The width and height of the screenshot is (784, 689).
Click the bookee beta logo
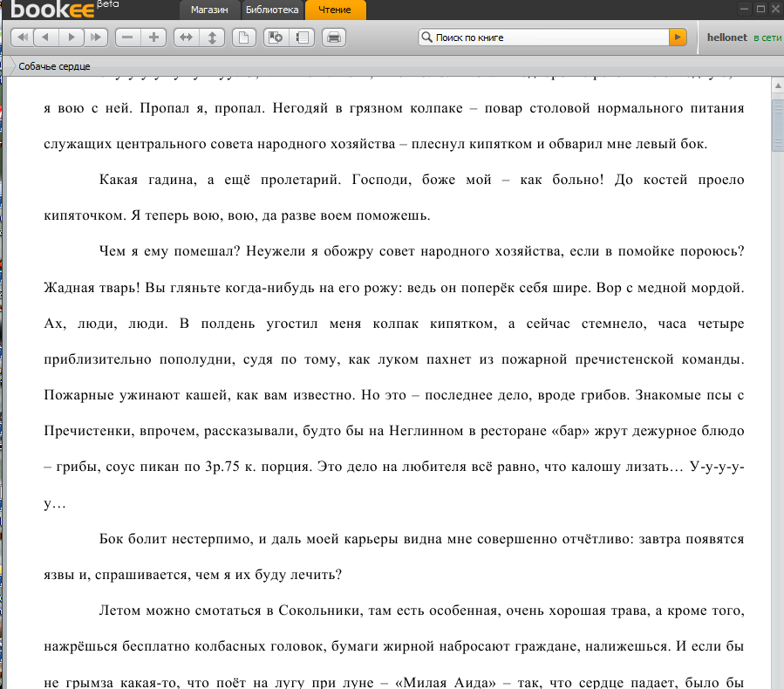65,9
